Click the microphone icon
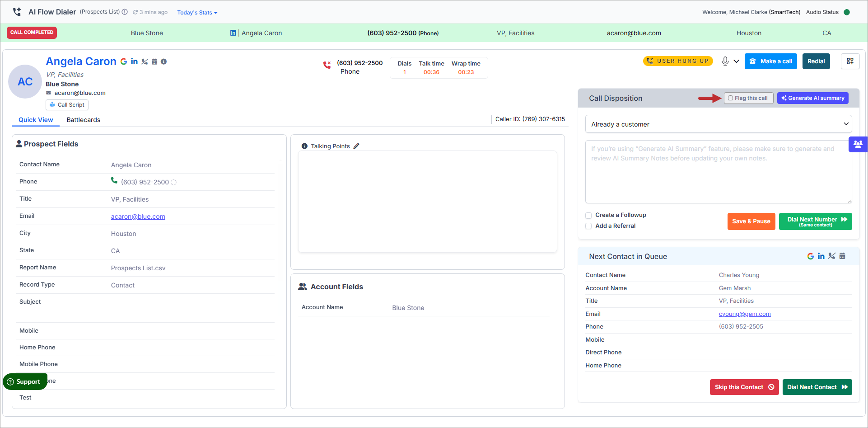This screenshot has height=428, width=868. pyautogui.click(x=725, y=61)
